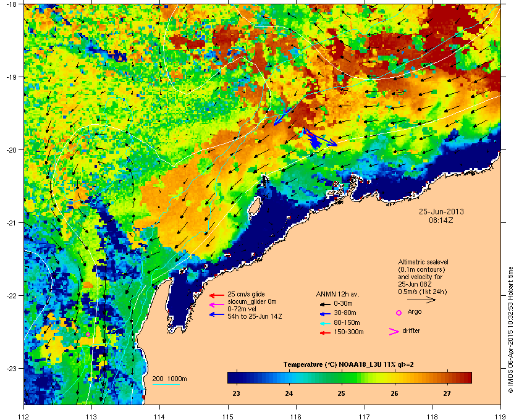519x420 pixels.
Task: Click the '115' longitude axis label
Action: [228, 416]
